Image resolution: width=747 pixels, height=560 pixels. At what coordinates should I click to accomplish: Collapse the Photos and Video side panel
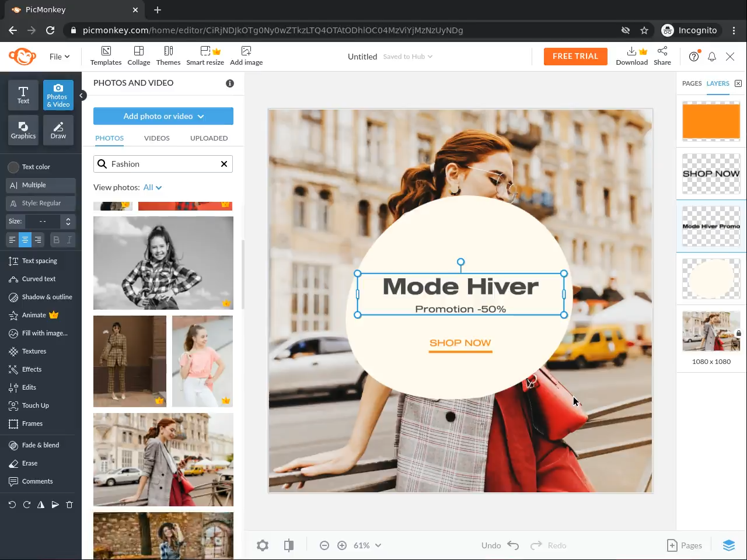[82, 95]
